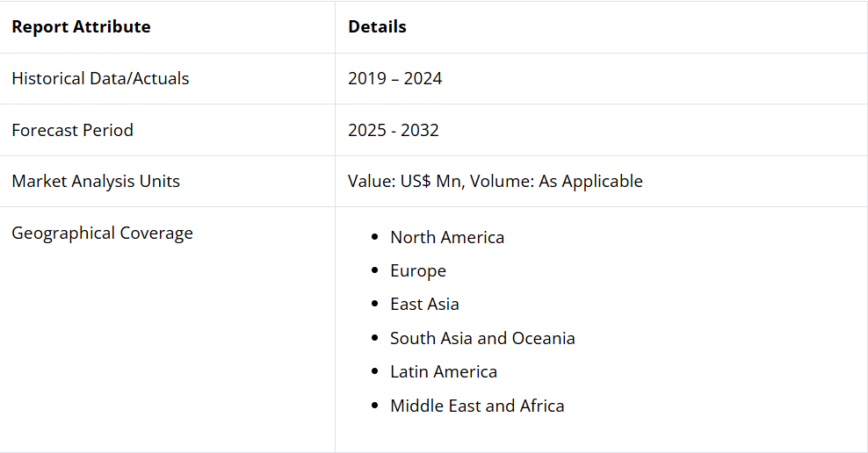Screen dimensions: 868x453
Task: Select the Forecast Period label
Action: (73, 130)
